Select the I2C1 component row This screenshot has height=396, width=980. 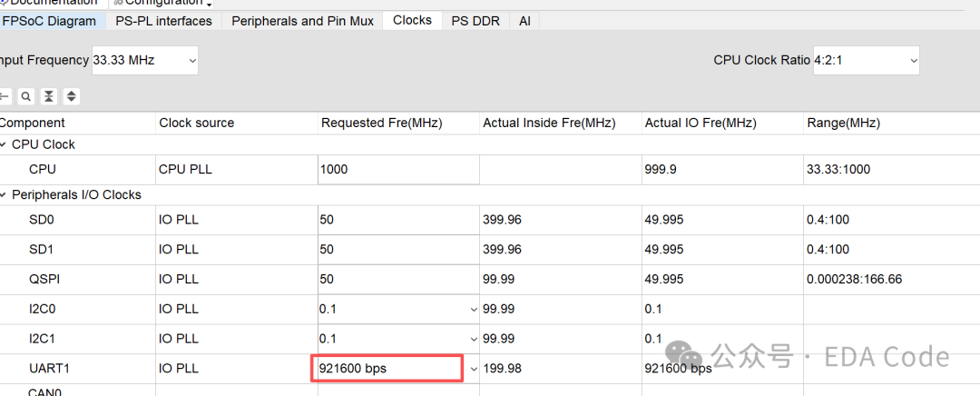(x=44, y=339)
